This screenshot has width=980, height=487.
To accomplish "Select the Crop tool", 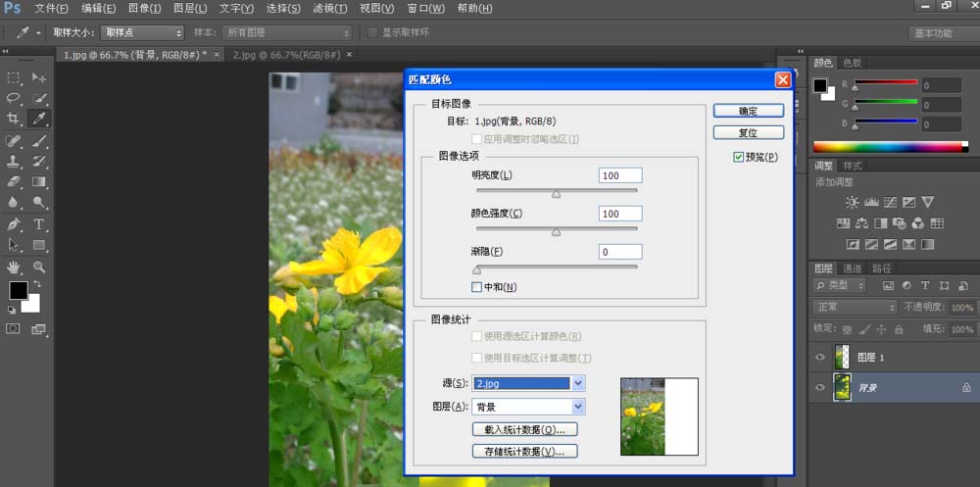I will (14, 119).
